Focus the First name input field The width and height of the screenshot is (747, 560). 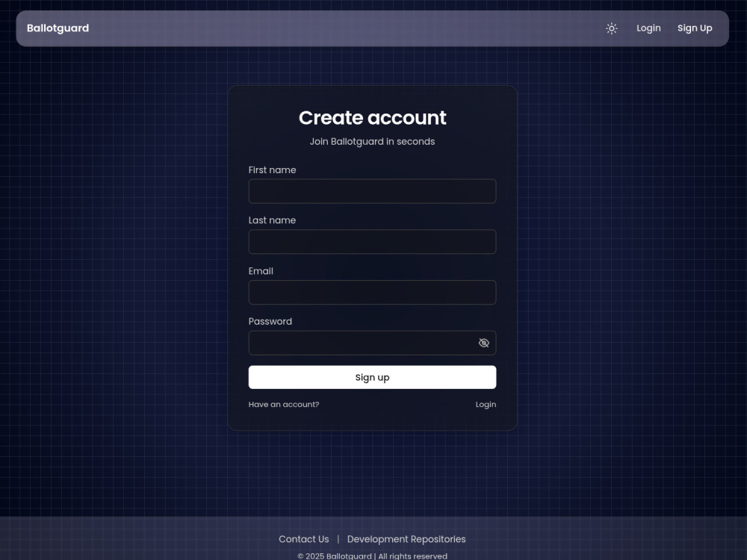click(372, 191)
